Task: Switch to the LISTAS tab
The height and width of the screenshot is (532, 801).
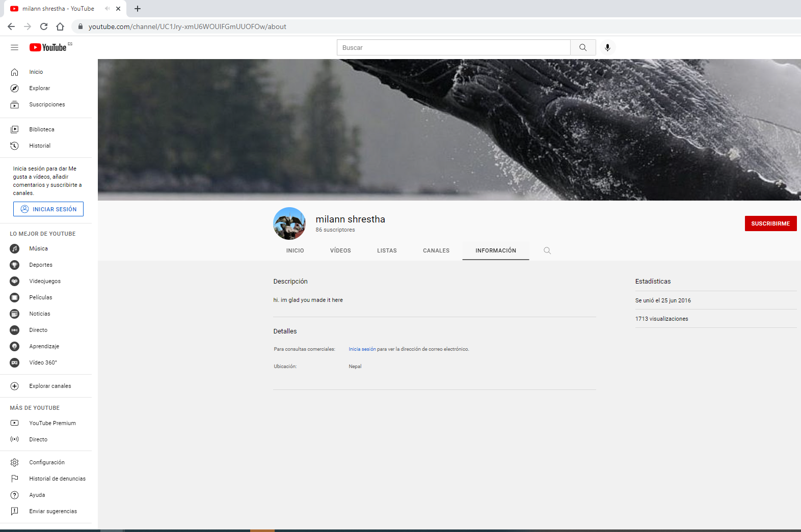Action: 387,250
